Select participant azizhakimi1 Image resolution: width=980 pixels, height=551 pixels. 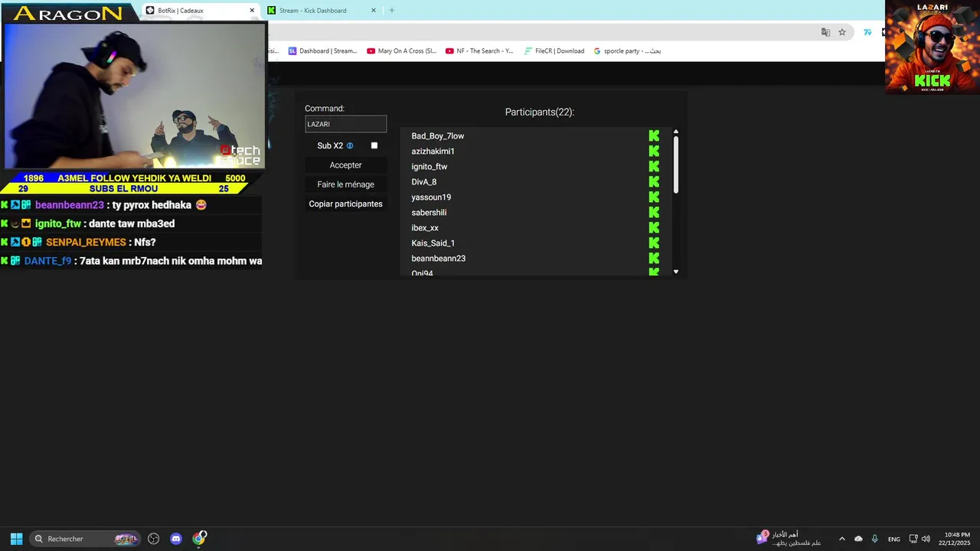(x=433, y=152)
